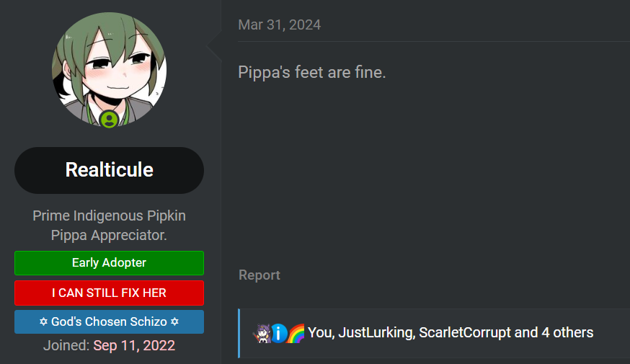The image size is (630, 364).
Task: Open the Mar 31, 2024 post permalink
Action: point(279,25)
